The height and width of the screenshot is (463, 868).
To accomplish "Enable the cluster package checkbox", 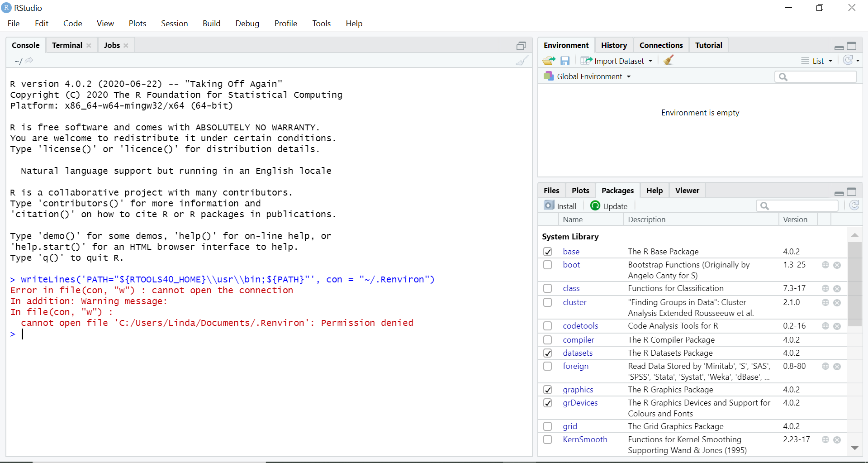I will click(x=548, y=302).
